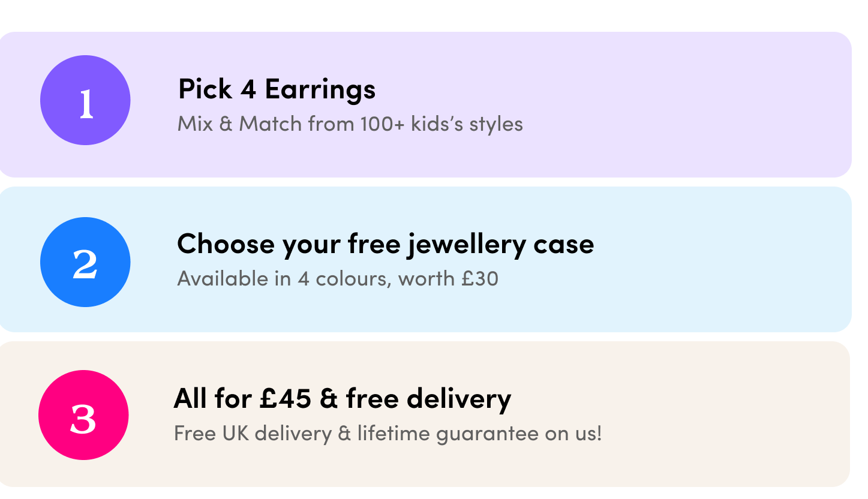Click the word Earrings in first heading
The image size is (868, 499).
coord(320,90)
